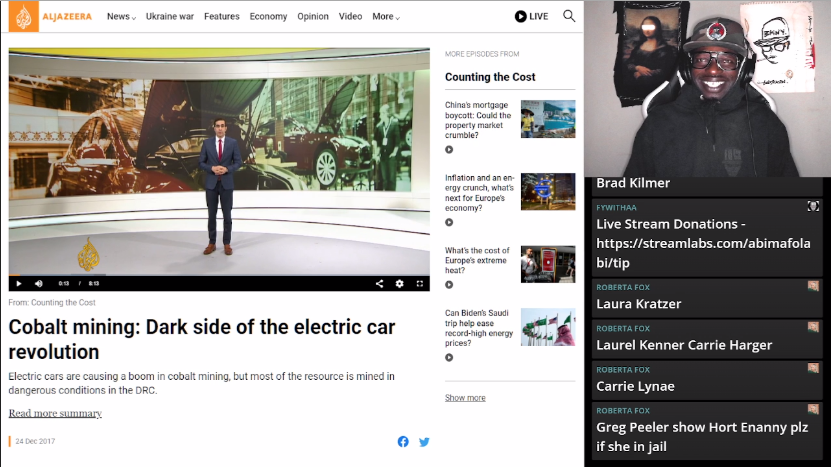Expand Read more summary

click(55, 413)
